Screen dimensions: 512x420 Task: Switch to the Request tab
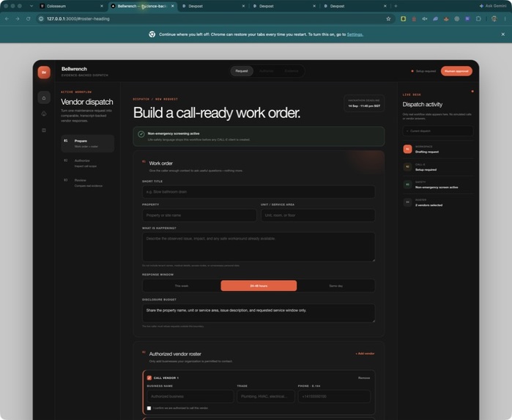[x=242, y=71]
